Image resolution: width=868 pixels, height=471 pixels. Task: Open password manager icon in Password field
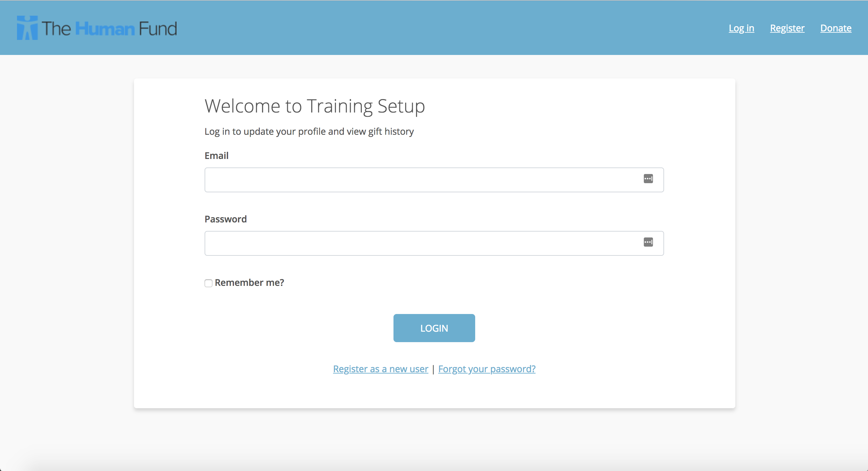[x=648, y=242]
